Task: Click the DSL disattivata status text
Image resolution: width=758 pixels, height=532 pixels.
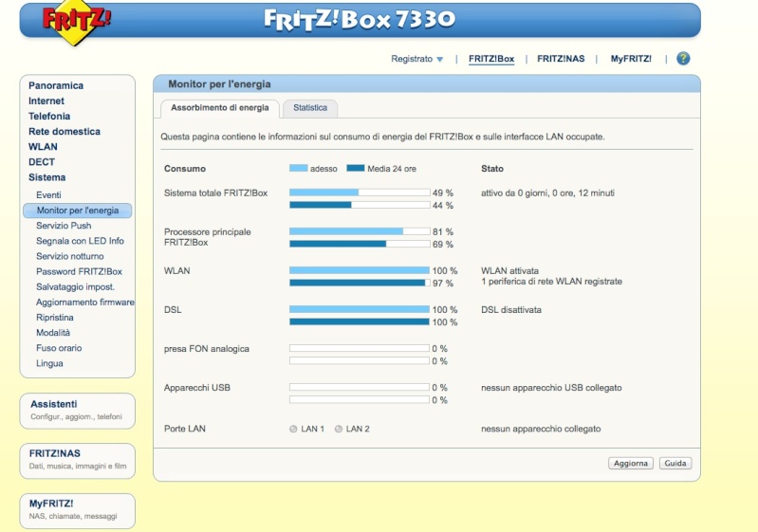Action: coord(511,310)
